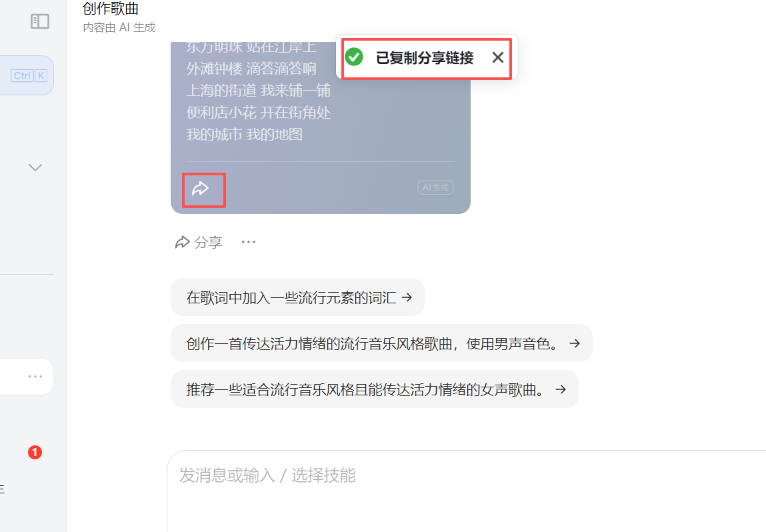Image resolution: width=766 pixels, height=532 pixels.
Task: Expand the sidebar chevron down arrow
Action: pos(35,167)
